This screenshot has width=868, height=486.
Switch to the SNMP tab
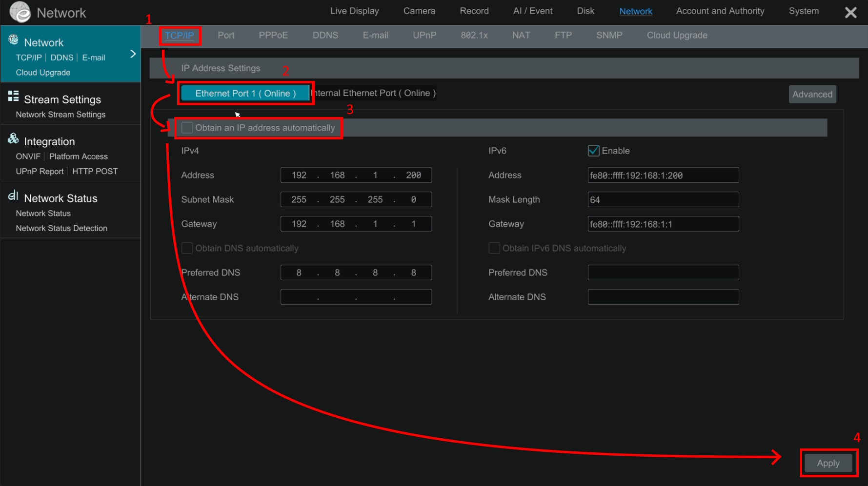[609, 36]
